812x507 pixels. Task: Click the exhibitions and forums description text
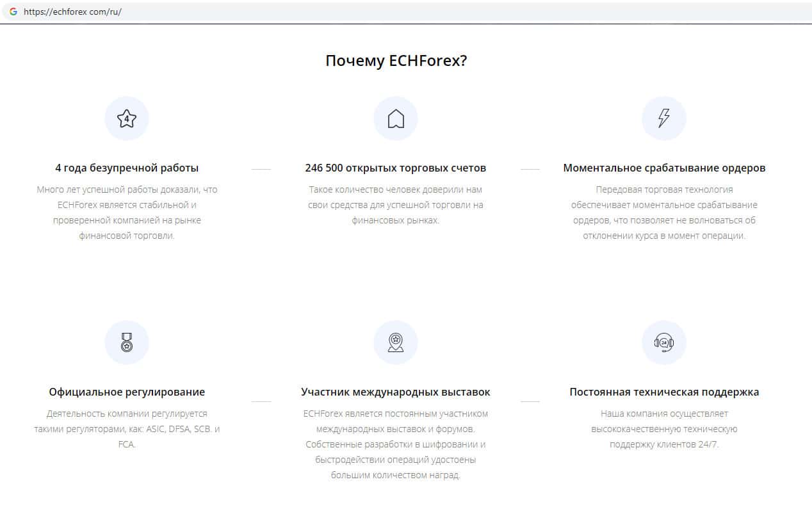pos(396,444)
